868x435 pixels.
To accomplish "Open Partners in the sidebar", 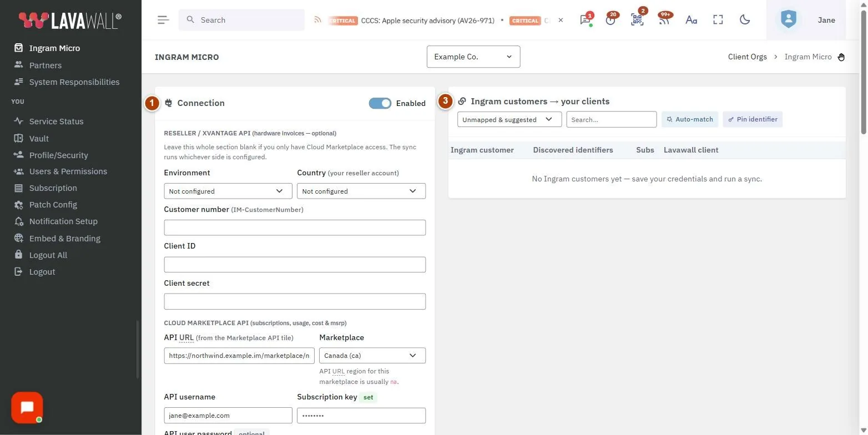I will pos(45,65).
